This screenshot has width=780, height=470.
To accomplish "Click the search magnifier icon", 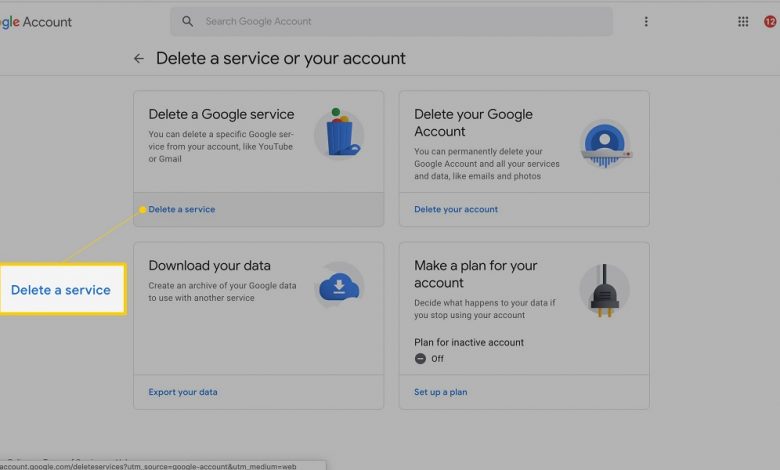I will point(188,21).
